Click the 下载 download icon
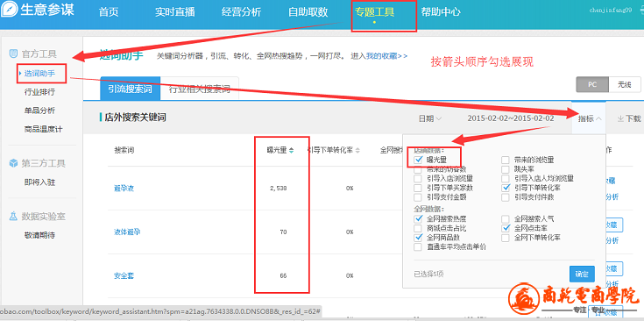This screenshot has width=644, height=321. [x=620, y=118]
